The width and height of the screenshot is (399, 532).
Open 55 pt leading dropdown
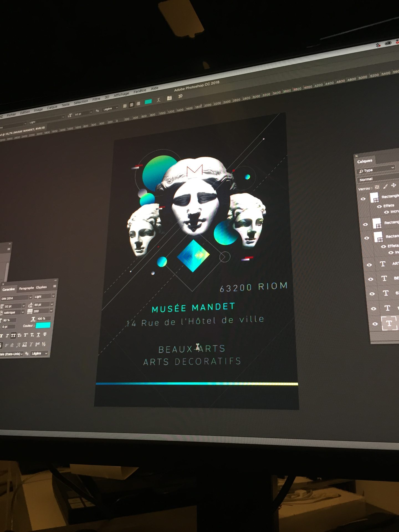pos(52,304)
